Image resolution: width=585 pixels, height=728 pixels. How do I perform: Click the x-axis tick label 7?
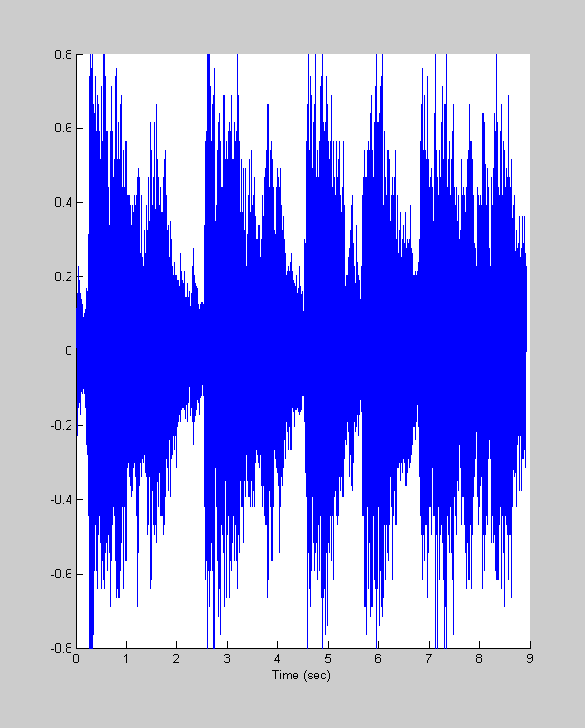coord(429,658)
